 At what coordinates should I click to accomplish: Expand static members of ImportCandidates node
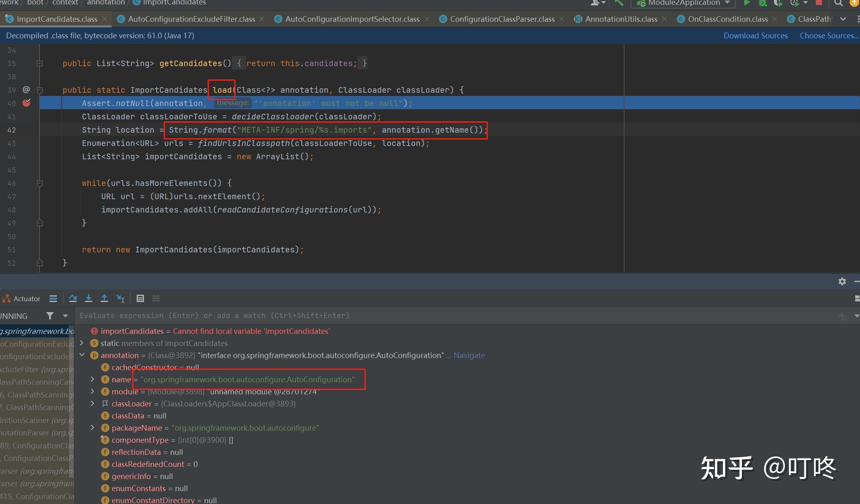pyautogui.click(x=82, y=343)
